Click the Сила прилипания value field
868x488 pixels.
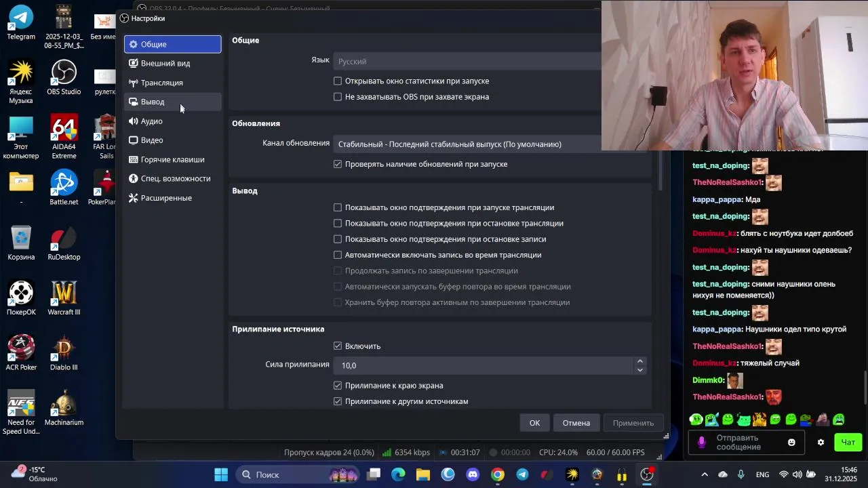[484, 365]
